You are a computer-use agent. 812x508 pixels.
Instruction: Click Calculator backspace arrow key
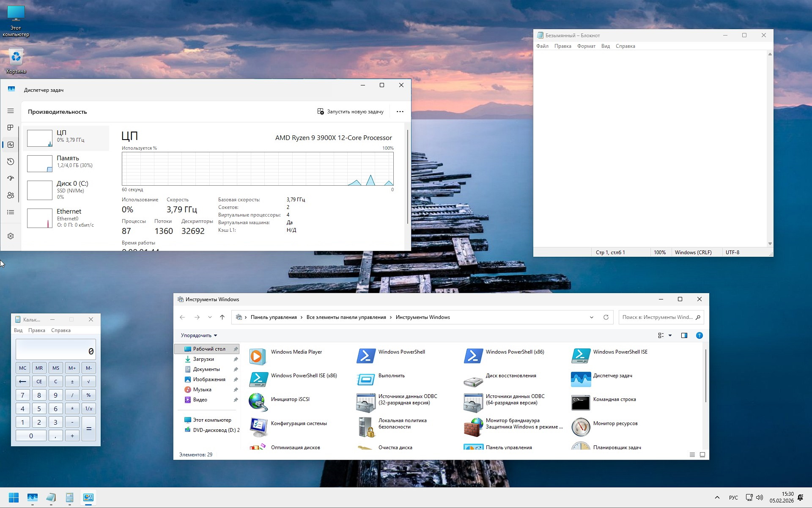[x=23, y=382]
